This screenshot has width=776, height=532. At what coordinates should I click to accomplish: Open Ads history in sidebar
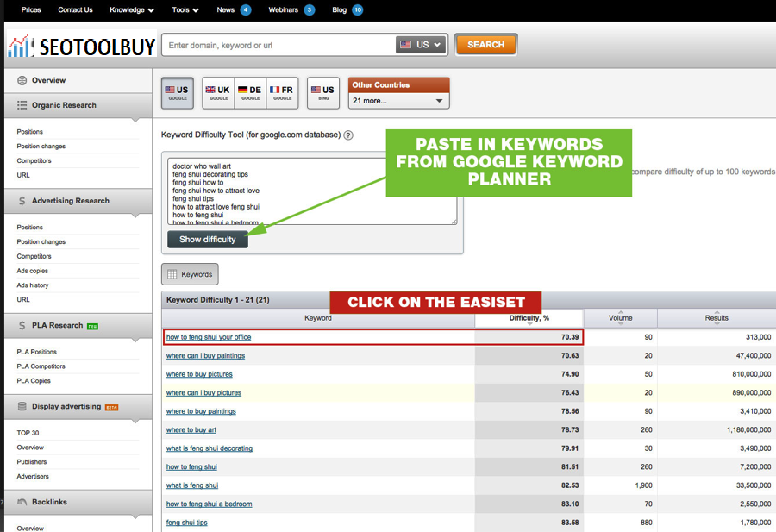click(x=33, y=285)
